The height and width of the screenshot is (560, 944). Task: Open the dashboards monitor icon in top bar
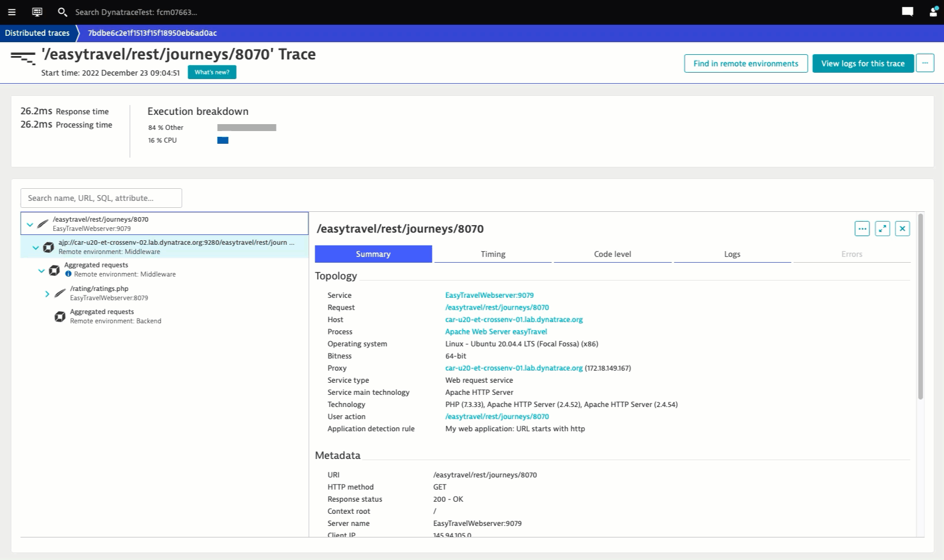coord(37,12)
